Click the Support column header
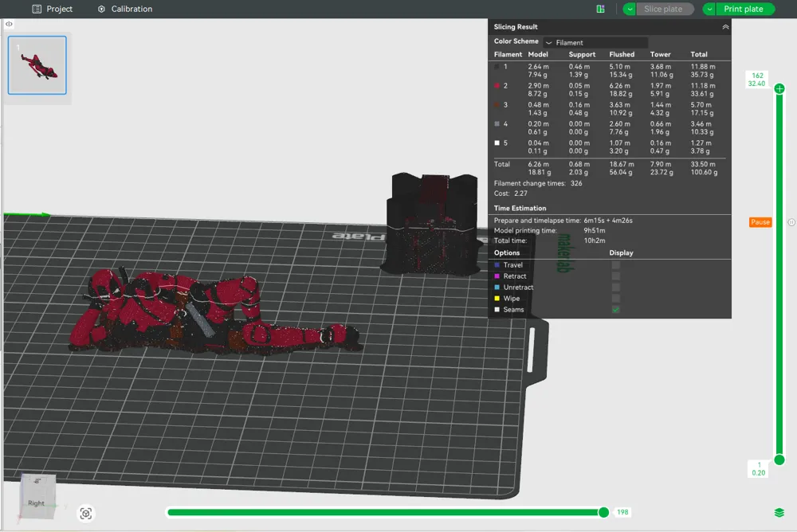 (x=582, y=54)
